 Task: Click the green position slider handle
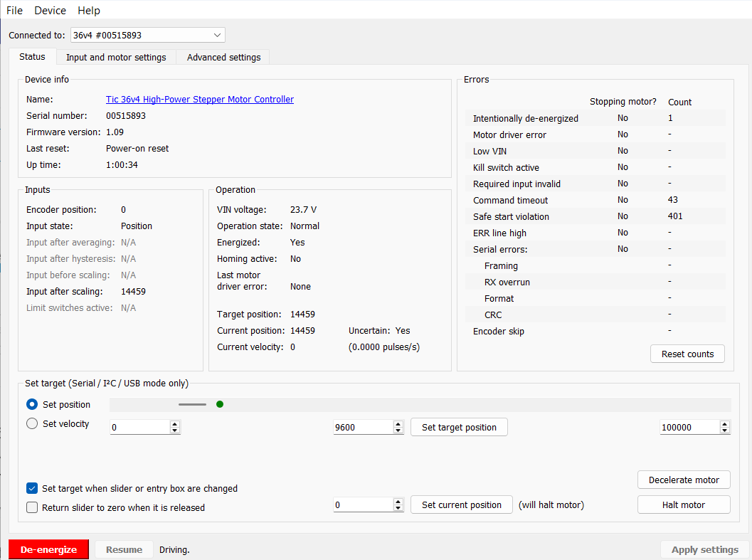220,405
